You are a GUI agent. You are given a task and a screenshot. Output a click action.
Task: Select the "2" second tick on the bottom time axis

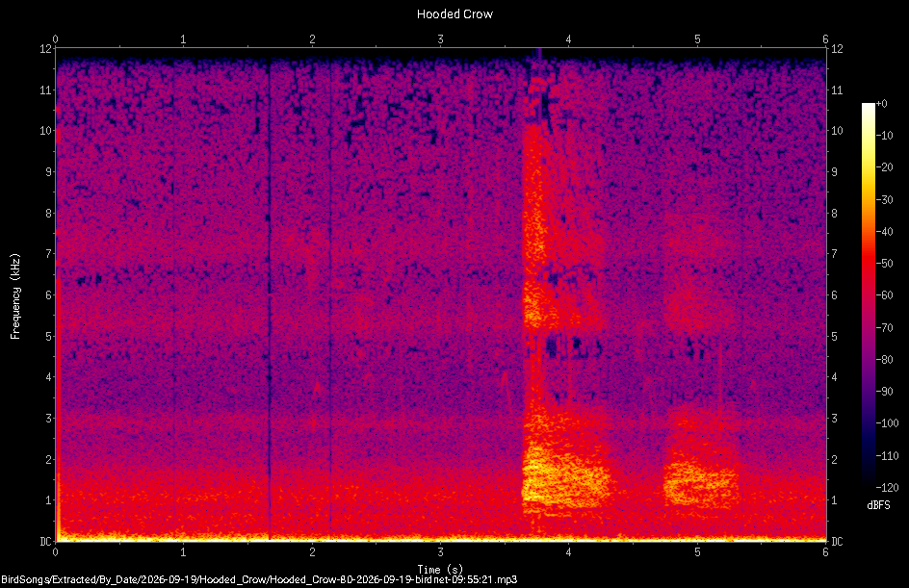point(312,552)
